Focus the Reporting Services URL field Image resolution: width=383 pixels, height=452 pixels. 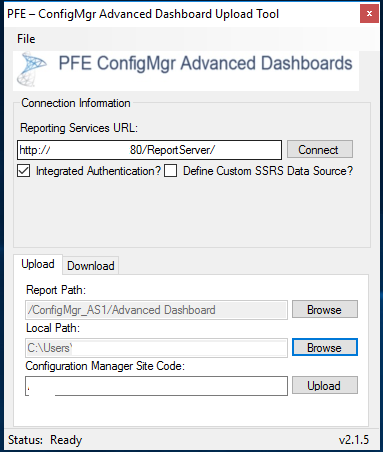point(149,150)
